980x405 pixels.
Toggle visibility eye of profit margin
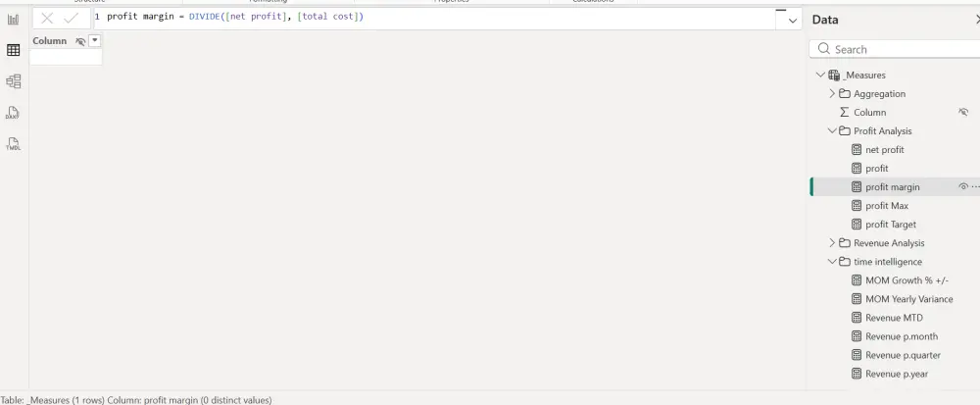(963, 186)
